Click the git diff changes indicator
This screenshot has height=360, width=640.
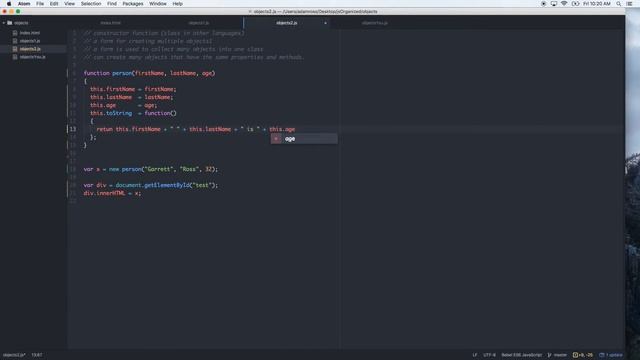582,355
